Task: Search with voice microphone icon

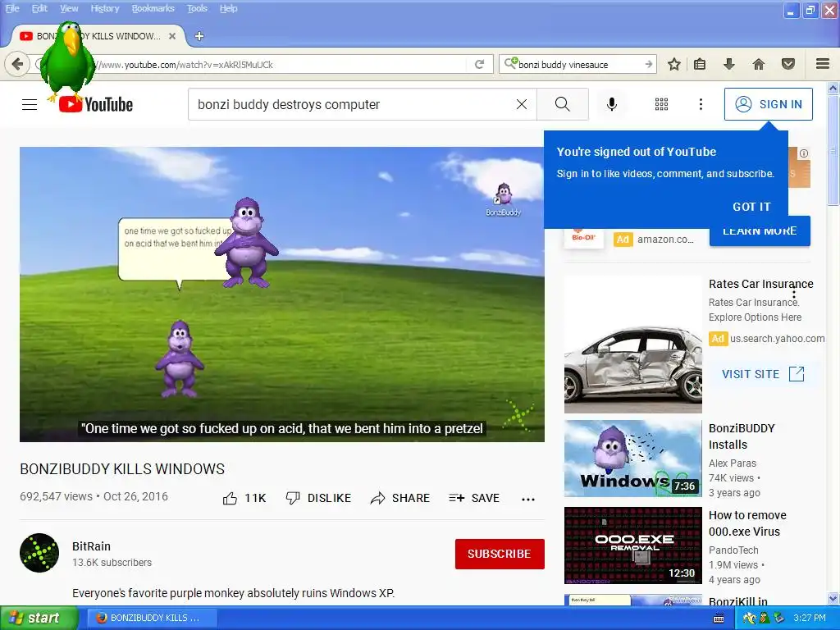Action: pos(612,104)
